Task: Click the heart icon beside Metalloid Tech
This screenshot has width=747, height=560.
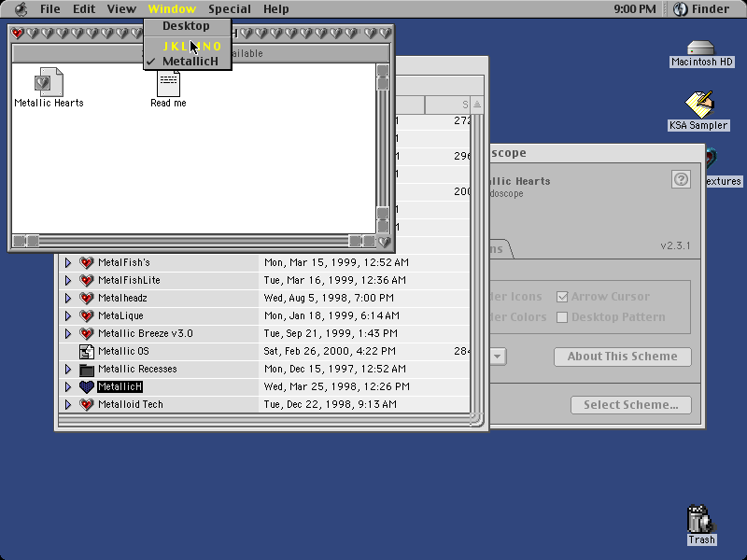Action: coord(86,404)
